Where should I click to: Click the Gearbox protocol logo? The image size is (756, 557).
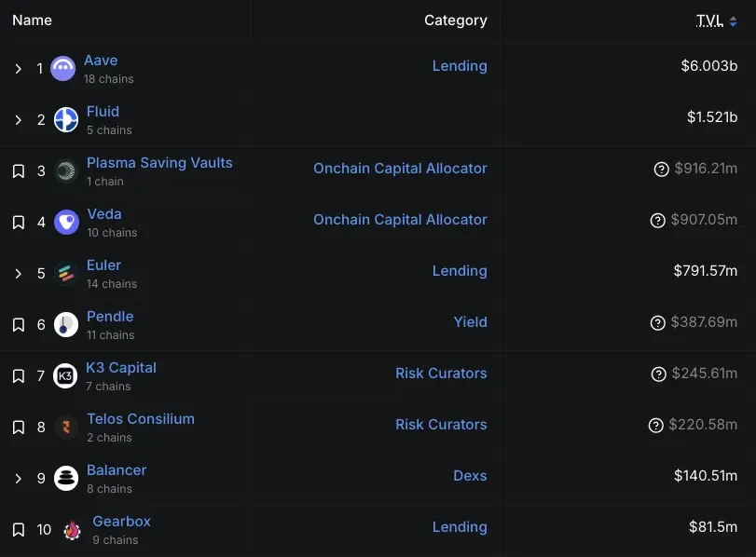point(72,529)
